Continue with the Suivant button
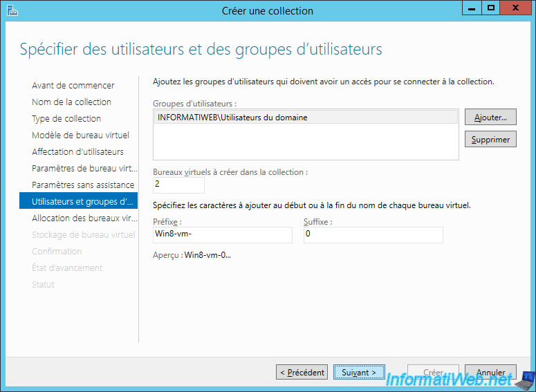Viewport: 536px width, 392px height. click(x=359, y=372)
